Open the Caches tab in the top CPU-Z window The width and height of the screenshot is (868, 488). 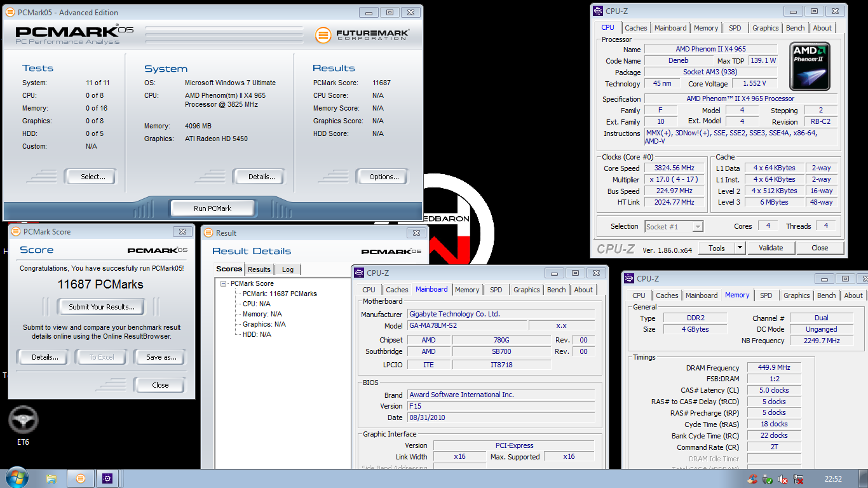tap(635, 28)
